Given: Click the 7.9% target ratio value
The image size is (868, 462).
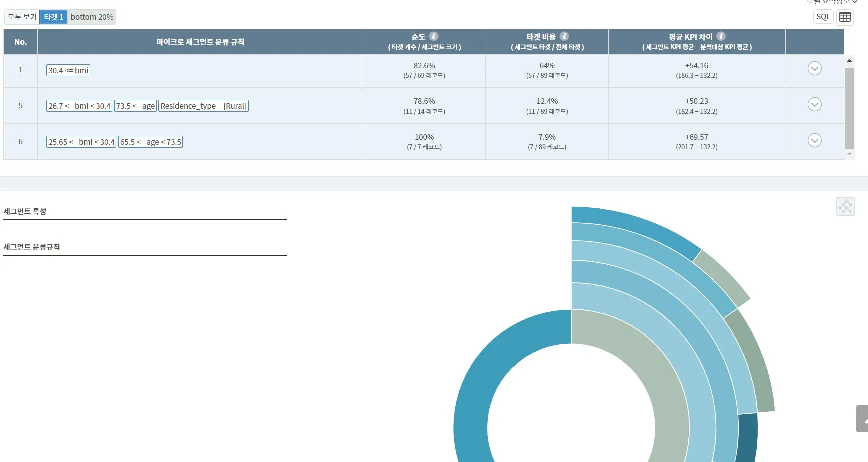Looking at the screenshot, I should click(x=547, y=137).
